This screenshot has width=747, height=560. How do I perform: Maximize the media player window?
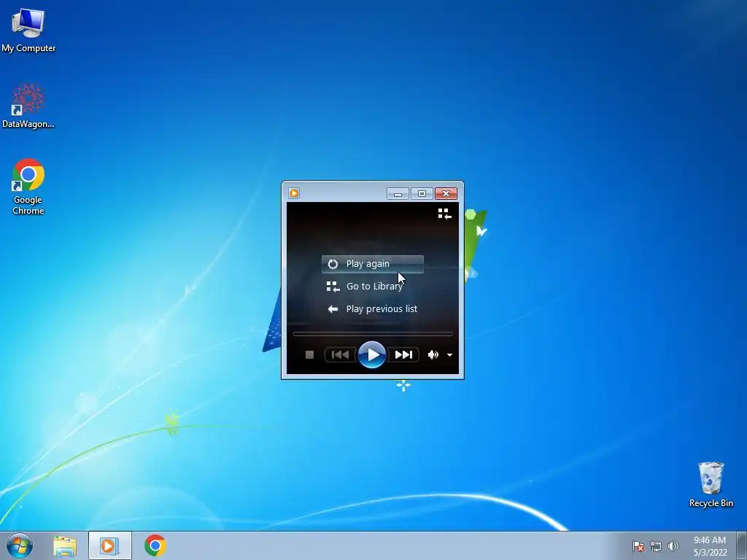click(x=422, y=193)
